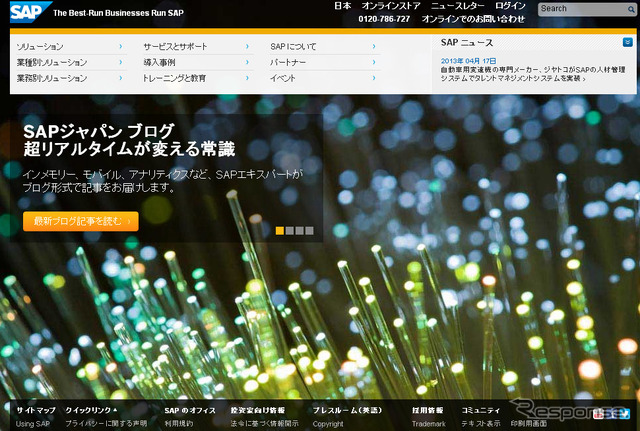Screen dimensions: 640x431
Task: Switch to テキスト表示 footer link
Action: [x=481, y=424]
